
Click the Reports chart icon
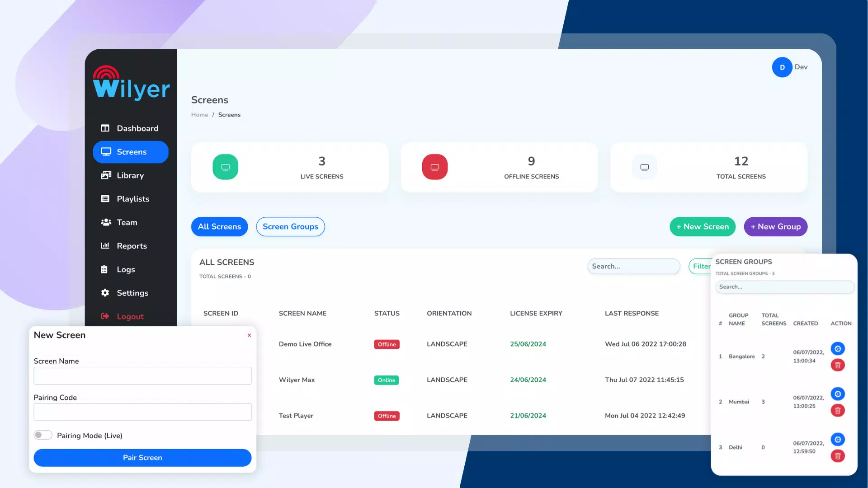click(105, 245)
